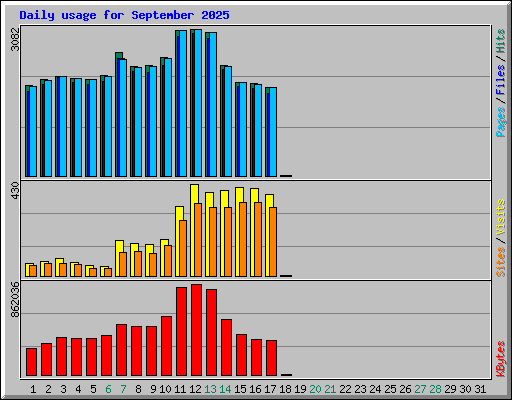The height and width of the screenshot is (400, 512).
Task: Click the red KBytes bar for day 17
Action: pos(272,358)
